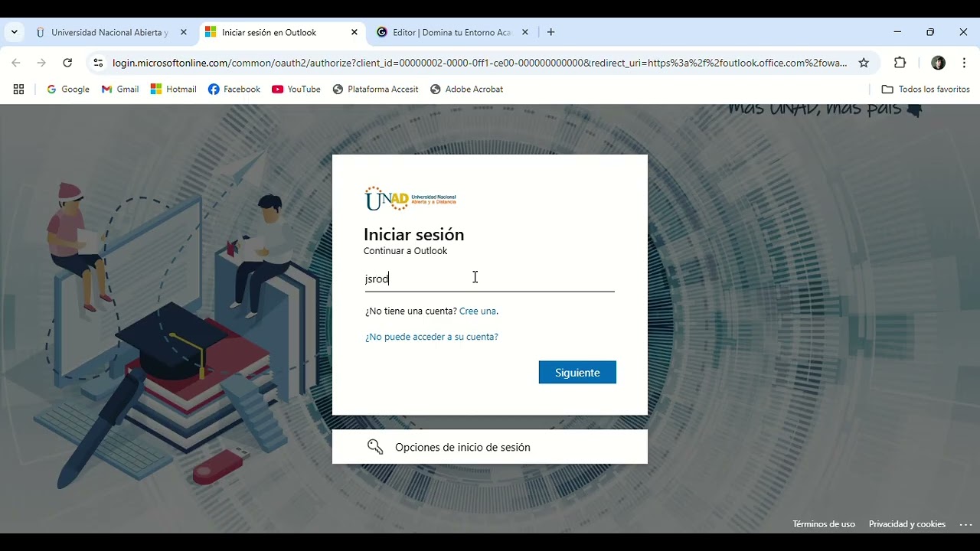Open the Gmail bookmark

coord(120,90)
